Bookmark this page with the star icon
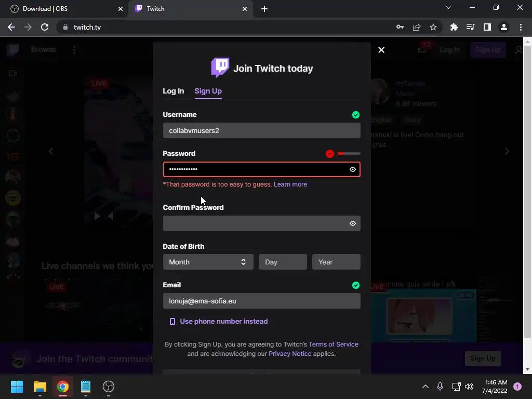This screenshot has width=532, height=399. [x=433, y=27]
